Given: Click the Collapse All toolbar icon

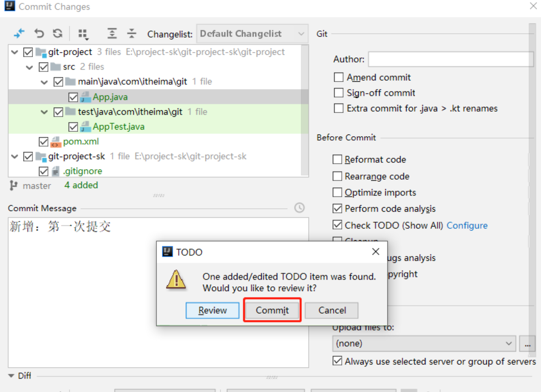Looking at the screenshot, I should [x=132, y=34].
